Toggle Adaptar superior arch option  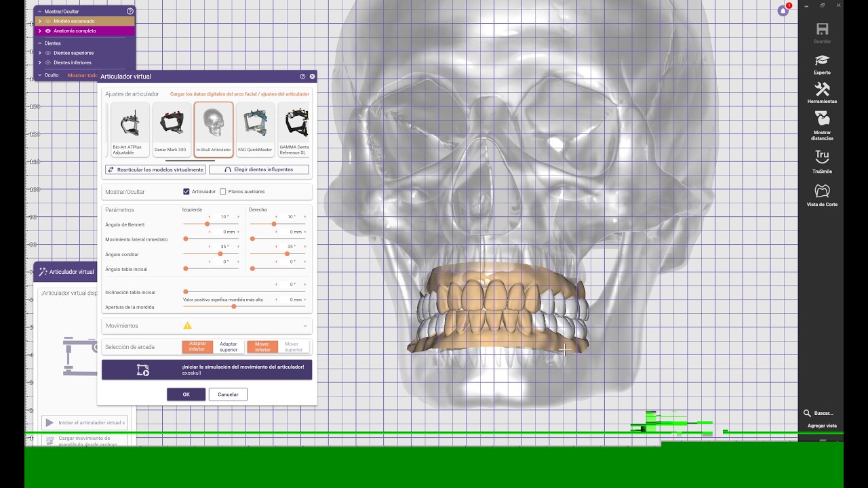[x=229, y=347]
